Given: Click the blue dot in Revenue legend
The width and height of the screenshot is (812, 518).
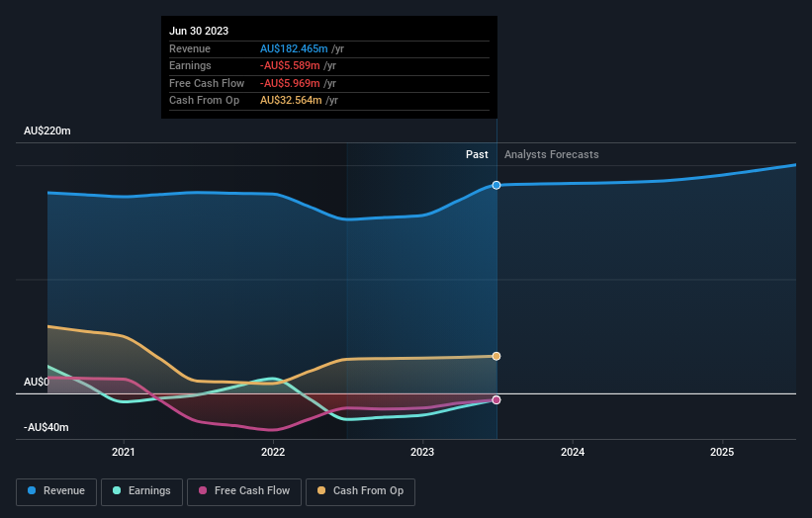Looking at the screenshot, I should [x=32, y=490].
